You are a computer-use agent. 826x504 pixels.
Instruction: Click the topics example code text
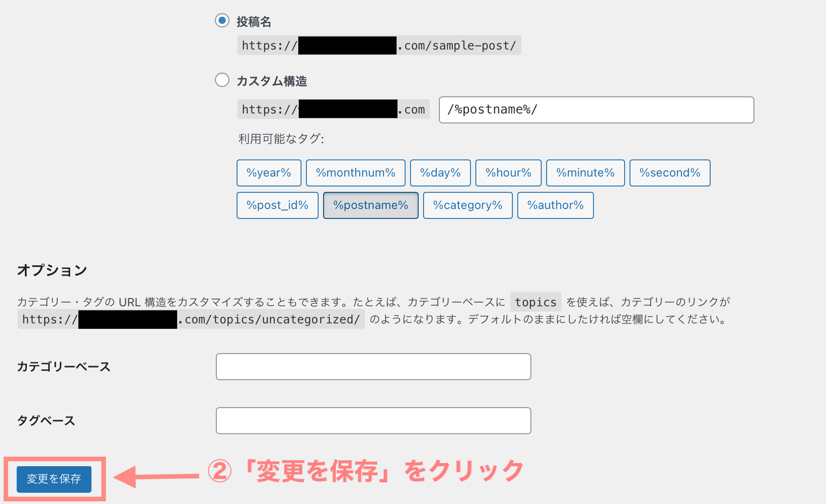coord(535,302)
